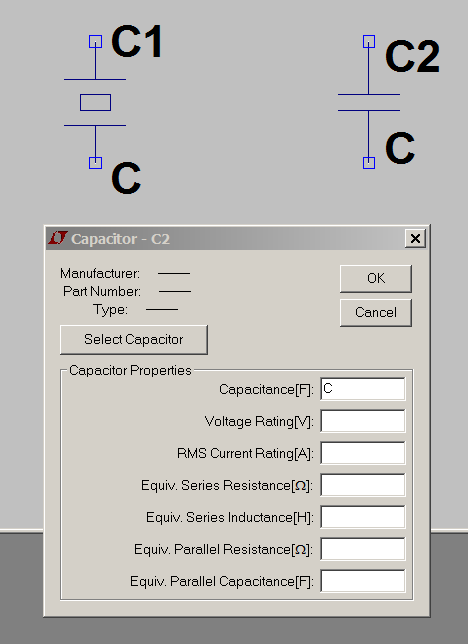This screenshot has width=468, height=644.
Task: Click the LTspice logo icon in dialog title
Action: coord(58,238)
